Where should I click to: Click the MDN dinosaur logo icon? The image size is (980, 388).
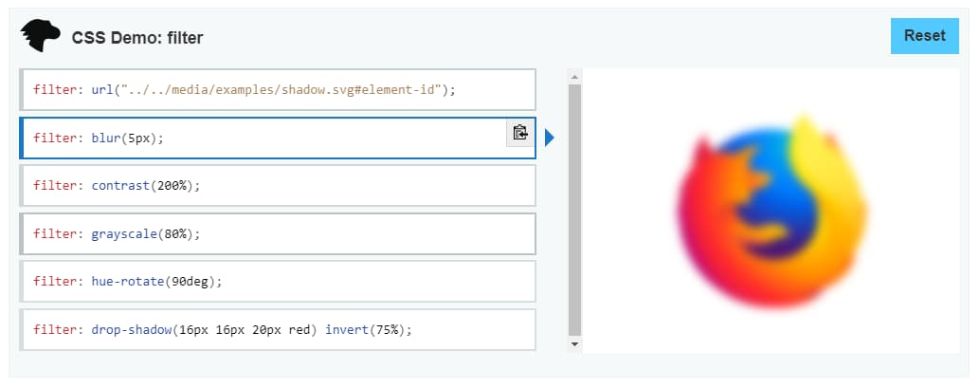pyautogui.click(x=40, y=36)
